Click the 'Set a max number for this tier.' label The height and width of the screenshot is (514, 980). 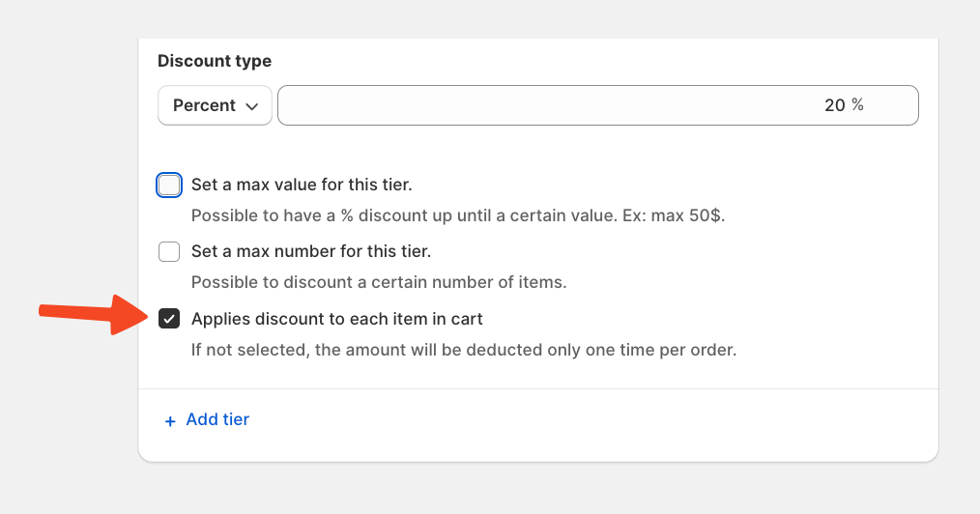[x=310, y=251]
